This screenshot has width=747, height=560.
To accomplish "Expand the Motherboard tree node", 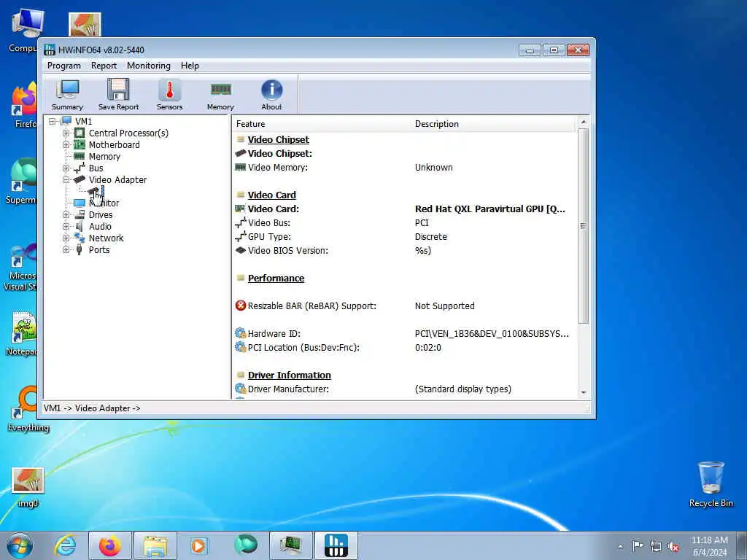I will [x=66, y=145].
